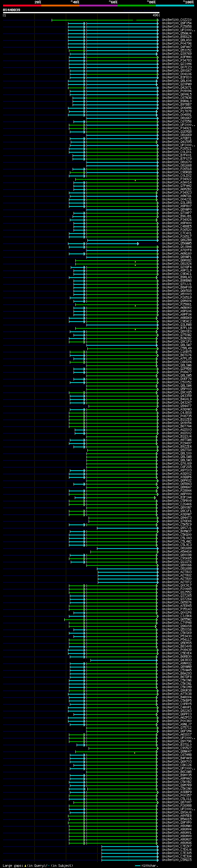Select UniRef100_Q9XG67 label
This screenshot has width=197, height=868.
pyautogui.click(x=177, y=71)
